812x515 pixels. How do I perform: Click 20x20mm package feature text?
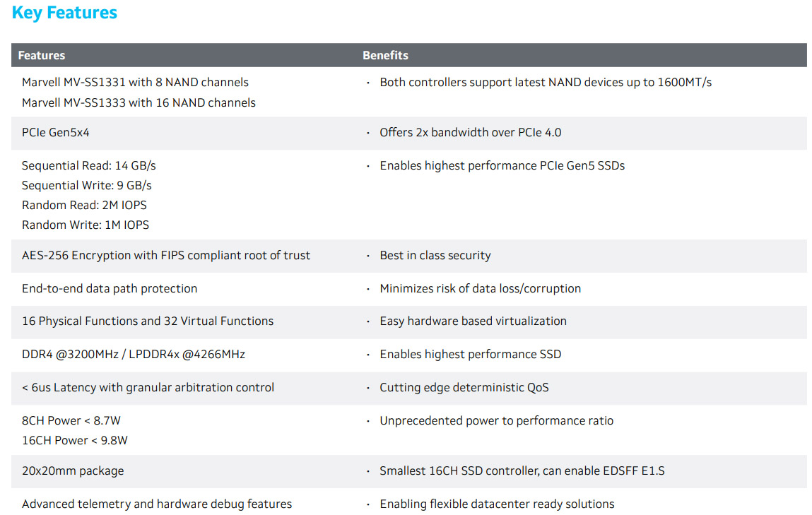[73, 471]
